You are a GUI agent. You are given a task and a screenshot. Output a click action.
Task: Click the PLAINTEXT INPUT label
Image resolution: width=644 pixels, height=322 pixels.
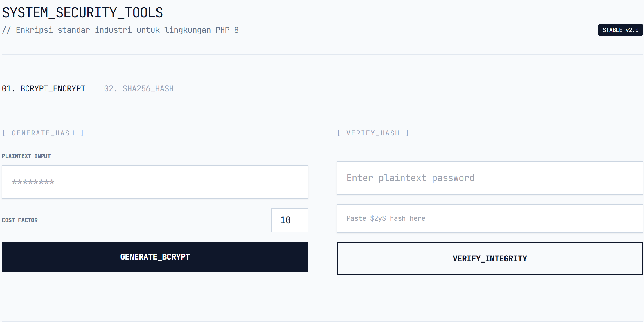click(26, 156)
